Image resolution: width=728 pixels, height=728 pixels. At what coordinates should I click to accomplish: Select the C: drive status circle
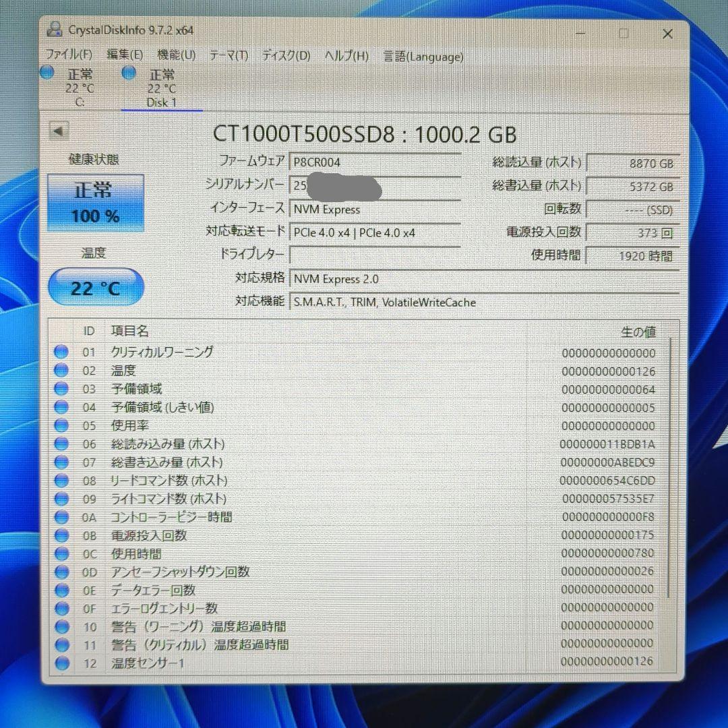(x=47, y=74)
